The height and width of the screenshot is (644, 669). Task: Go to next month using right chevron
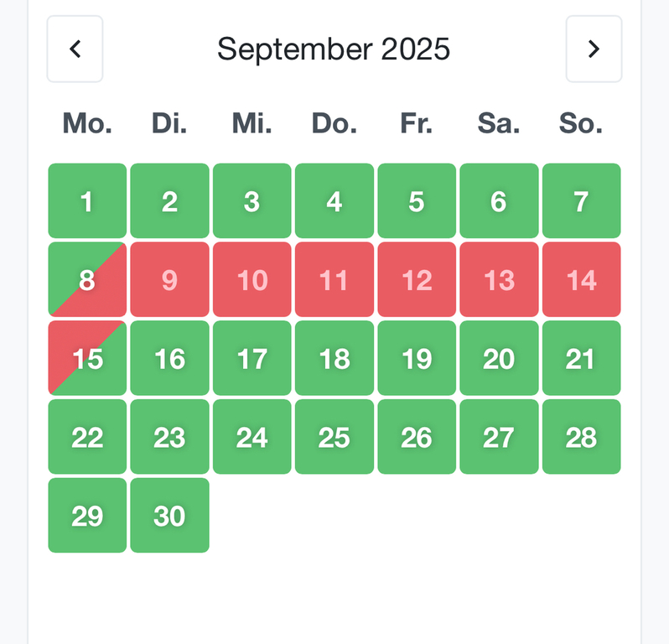click(x=594, y=49)
